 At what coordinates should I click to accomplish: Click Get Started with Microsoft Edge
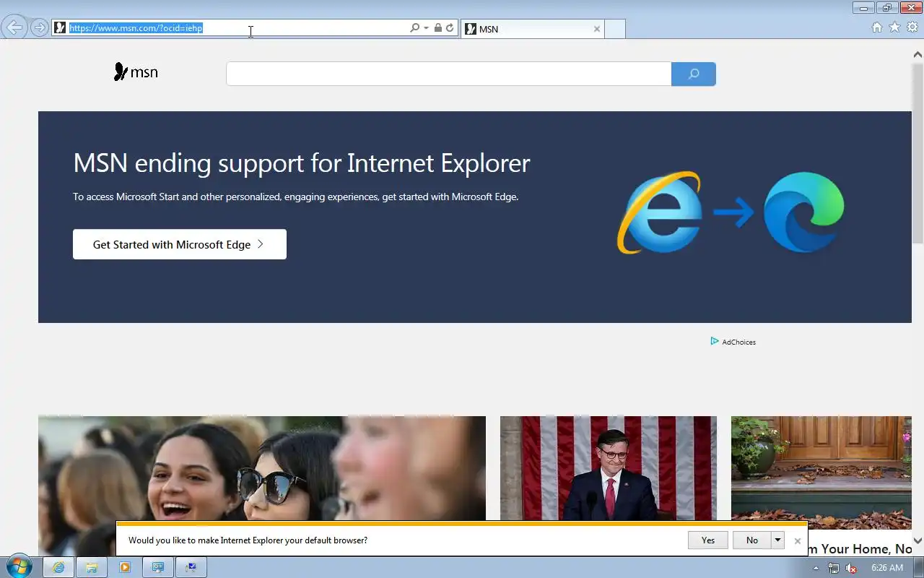(x=180, y=244)
